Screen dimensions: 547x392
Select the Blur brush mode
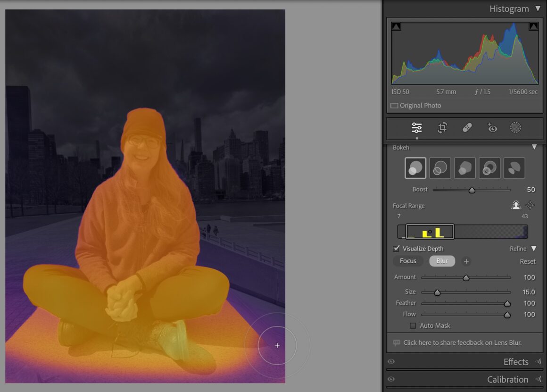click(442, 261)
